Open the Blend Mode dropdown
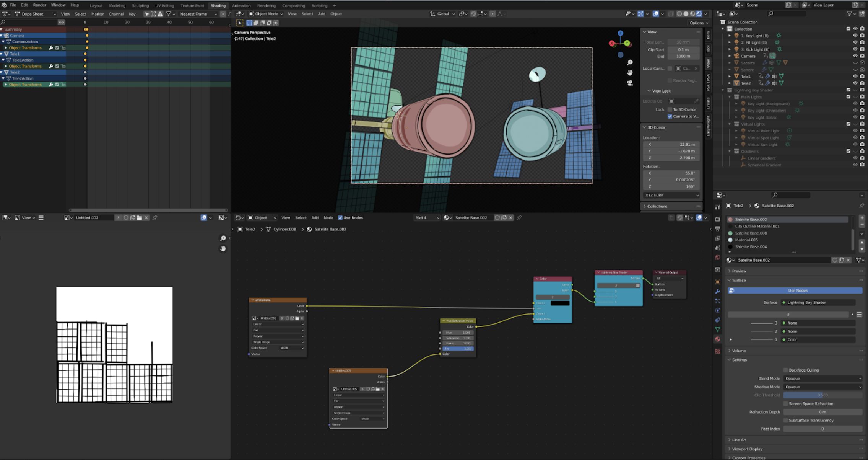868x460 pixels. pos(822,378)
